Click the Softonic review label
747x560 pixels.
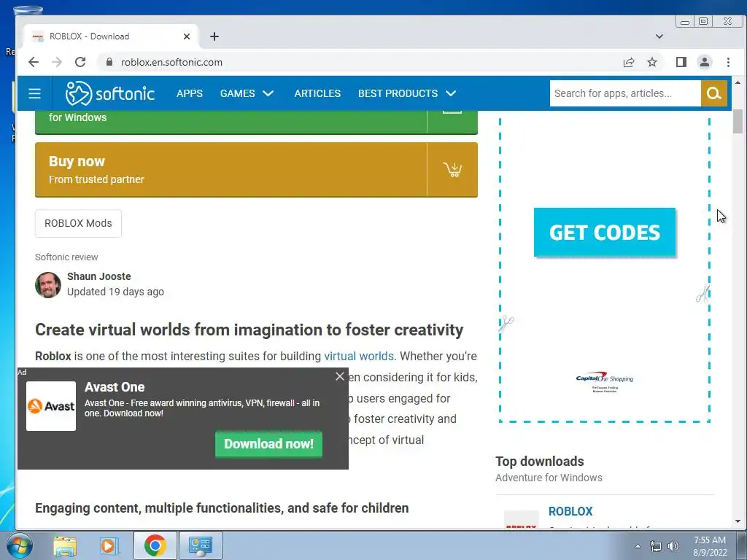tap(66, 257)
